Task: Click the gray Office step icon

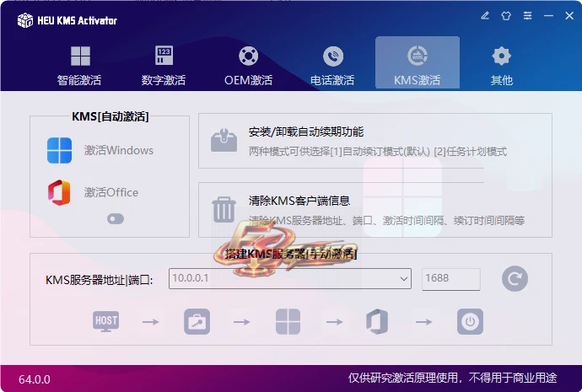Action: click(x=377, y=321)
